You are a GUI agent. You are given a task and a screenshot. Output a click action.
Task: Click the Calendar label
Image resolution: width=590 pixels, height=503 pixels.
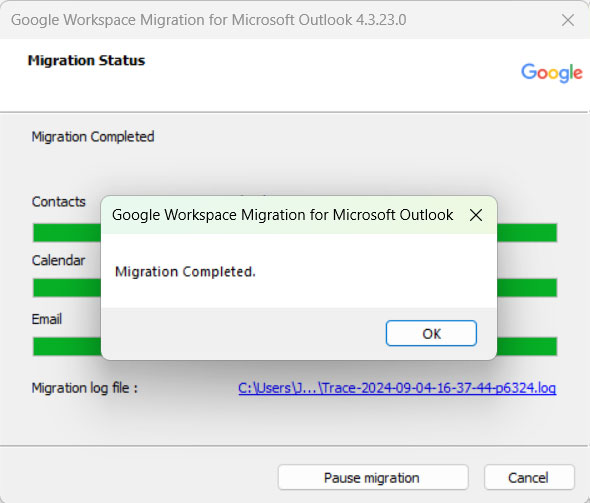(59, 260)
